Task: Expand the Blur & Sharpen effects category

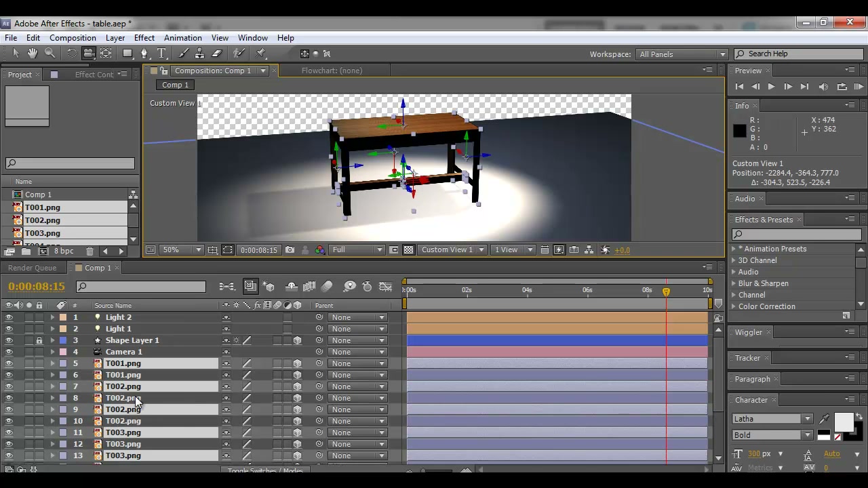Action: pos(734,283)
